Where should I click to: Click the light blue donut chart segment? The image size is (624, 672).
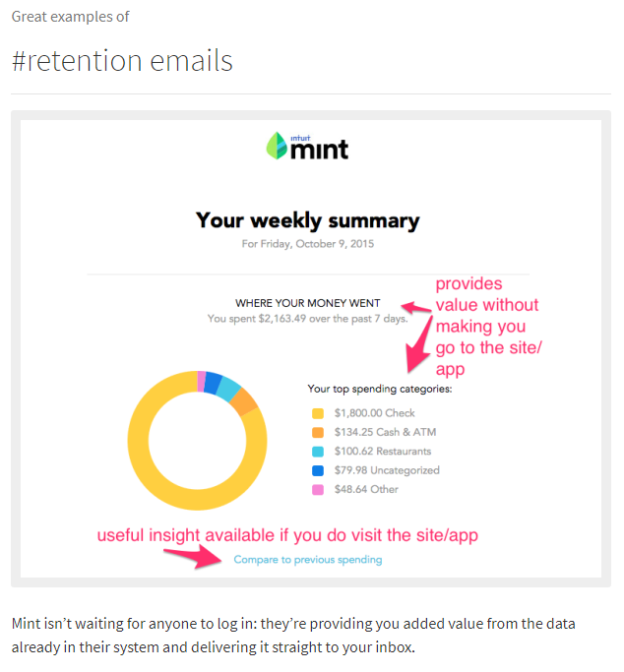point(228,389)
